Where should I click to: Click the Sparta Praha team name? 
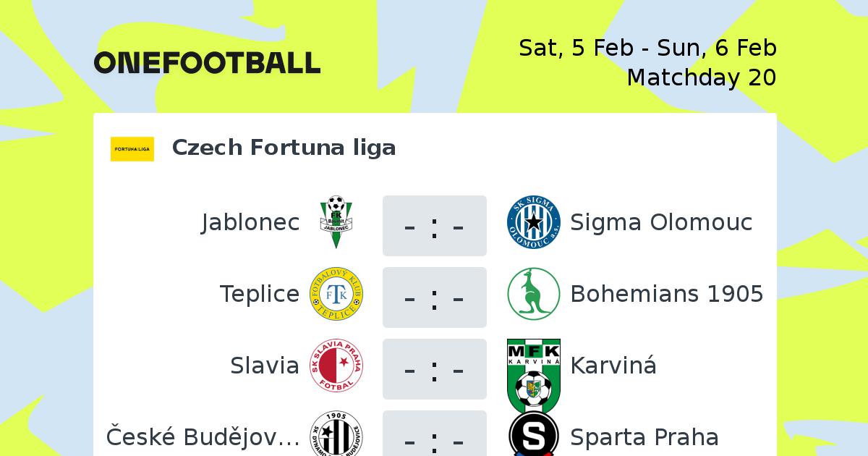[644, 437]
